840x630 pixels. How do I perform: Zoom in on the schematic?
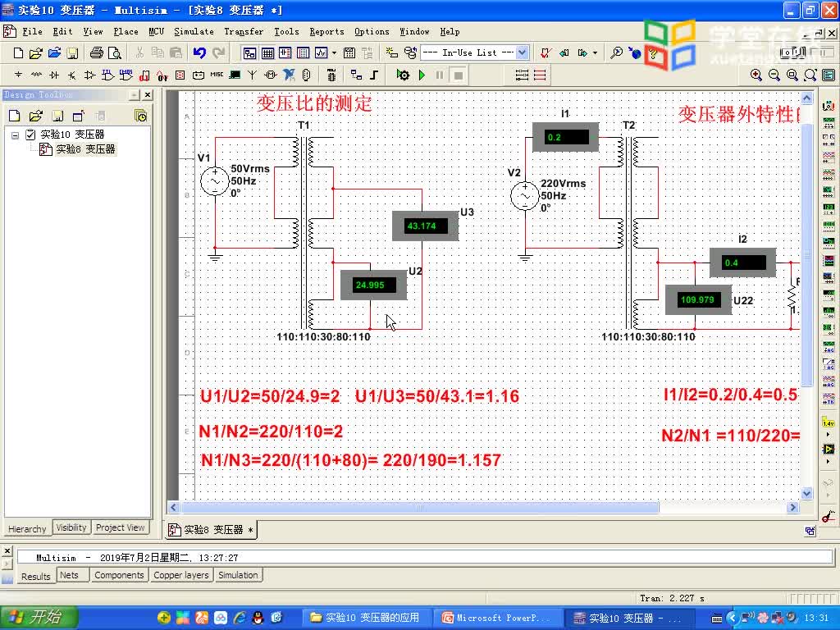click(x=756, y=75)
